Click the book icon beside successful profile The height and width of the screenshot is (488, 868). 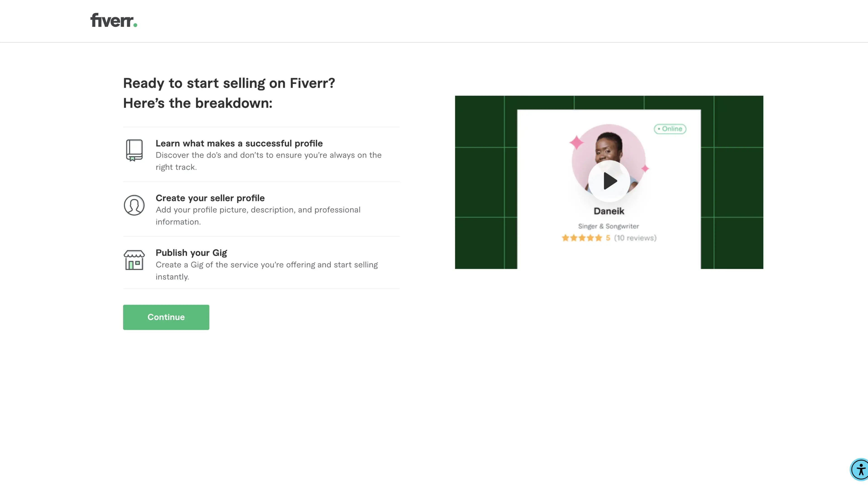[134, 150]
